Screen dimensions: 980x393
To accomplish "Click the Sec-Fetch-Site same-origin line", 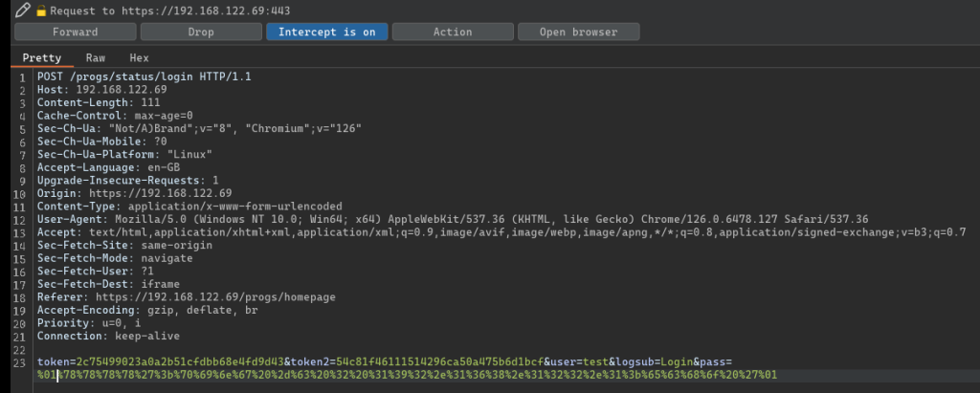I will (125, 246).
